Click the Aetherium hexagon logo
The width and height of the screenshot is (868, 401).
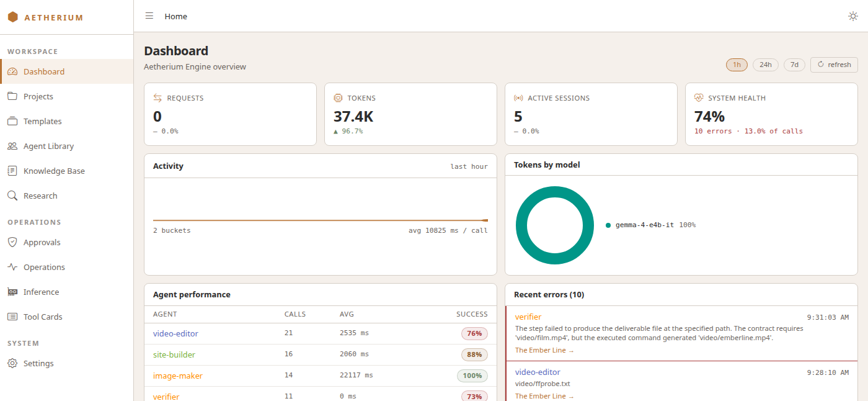[x=13, y=17]
